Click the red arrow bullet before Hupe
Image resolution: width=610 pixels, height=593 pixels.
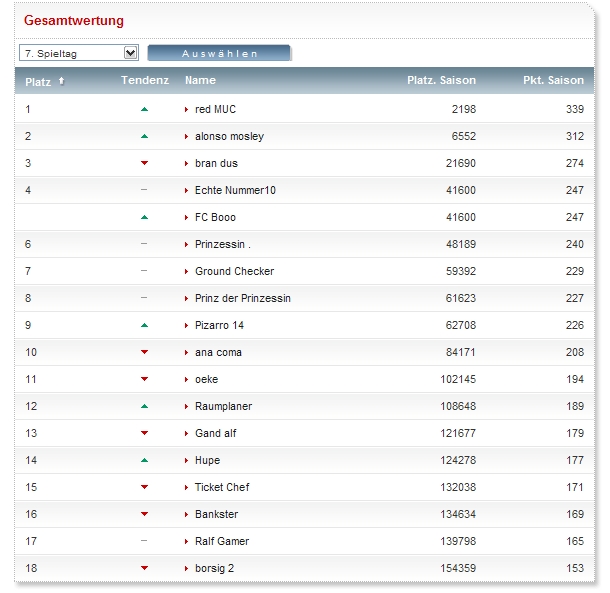pos(187,460)
